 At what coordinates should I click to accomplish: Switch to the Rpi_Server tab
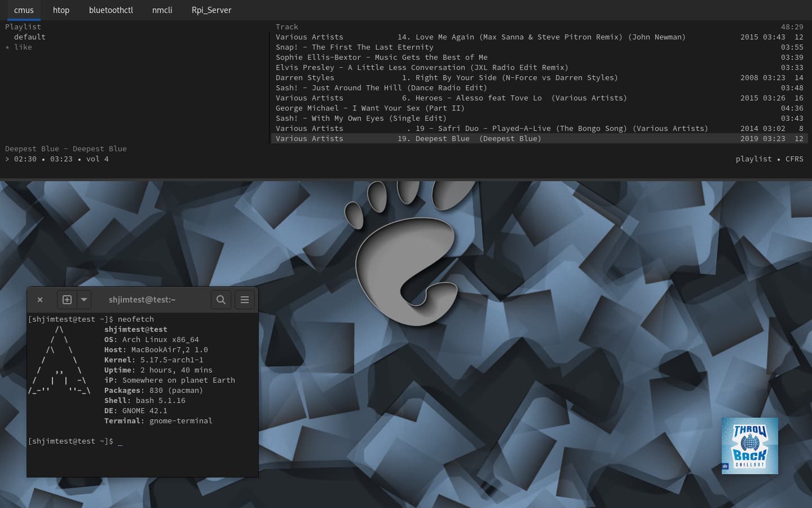coord(211,10)
